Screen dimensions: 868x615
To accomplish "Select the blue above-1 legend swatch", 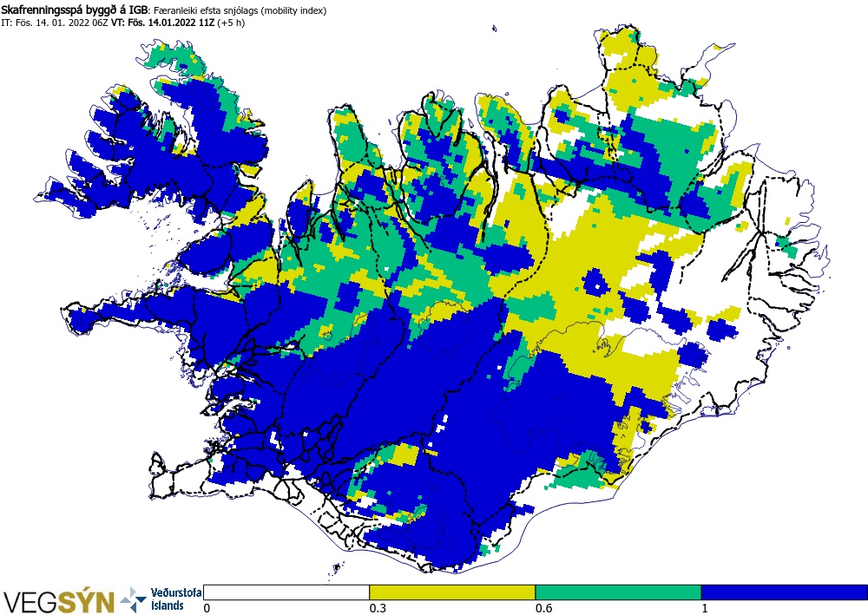I will 784,592.
